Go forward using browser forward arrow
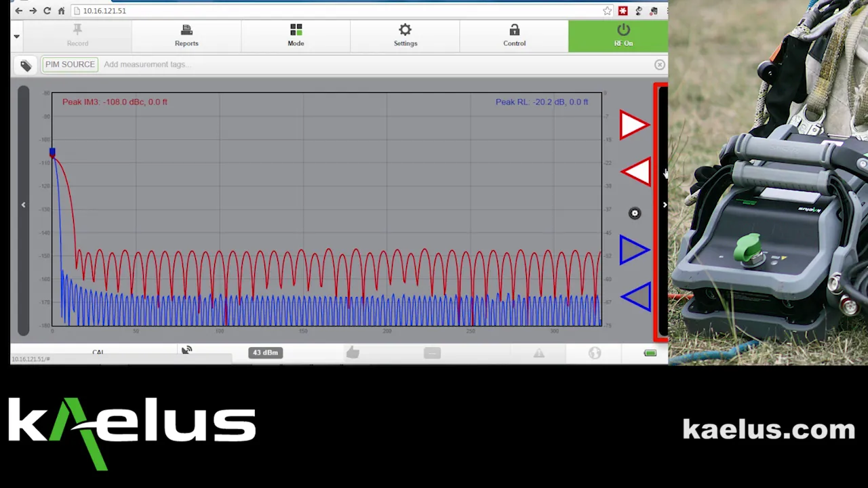Image resolution: width=868 pixels, height=488 pixels. 33,11
